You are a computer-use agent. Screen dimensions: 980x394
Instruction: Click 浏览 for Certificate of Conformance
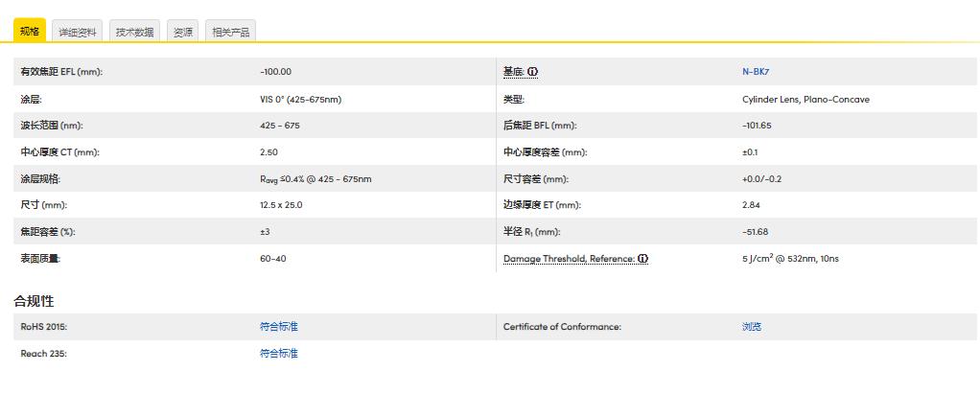click(751, 327)
